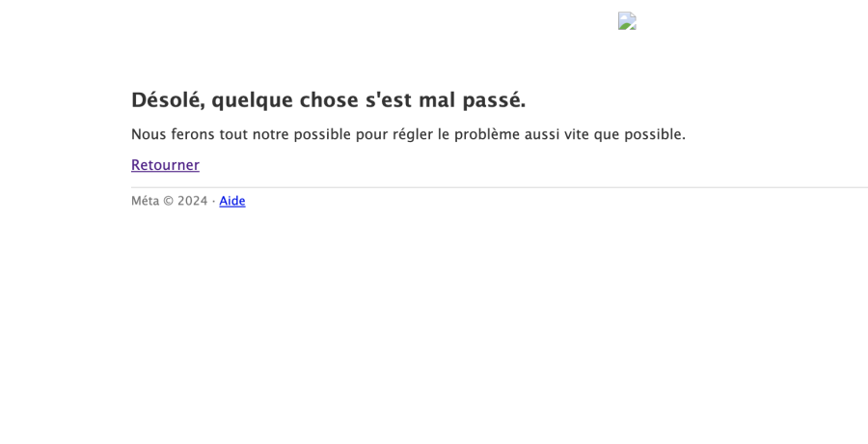Click the word "régler" in the paragraph

pyautogui.click(x=413, y=135)
